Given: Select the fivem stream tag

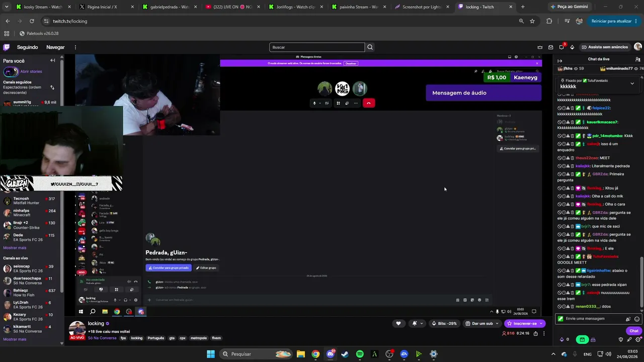Looking at the screenshot, I should pos(216,338).
